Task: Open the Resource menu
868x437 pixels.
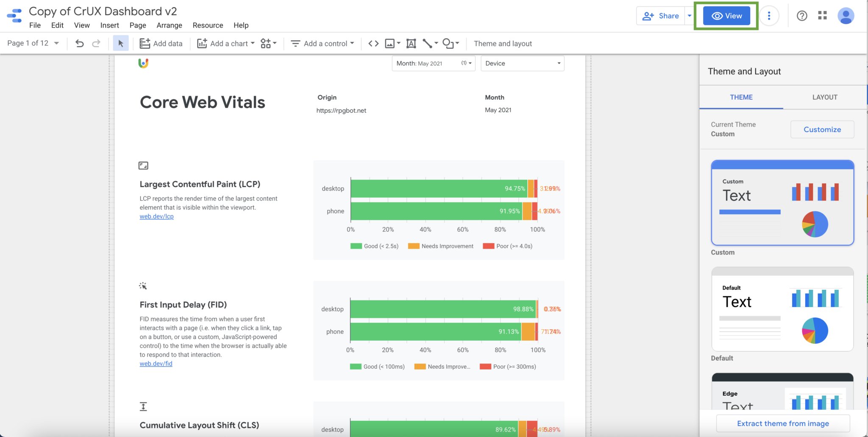Action: 208,25
